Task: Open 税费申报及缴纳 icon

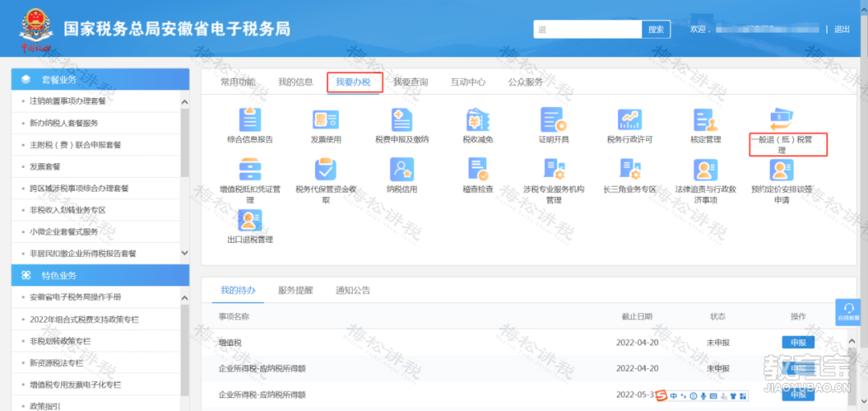Action: (401, 120)
